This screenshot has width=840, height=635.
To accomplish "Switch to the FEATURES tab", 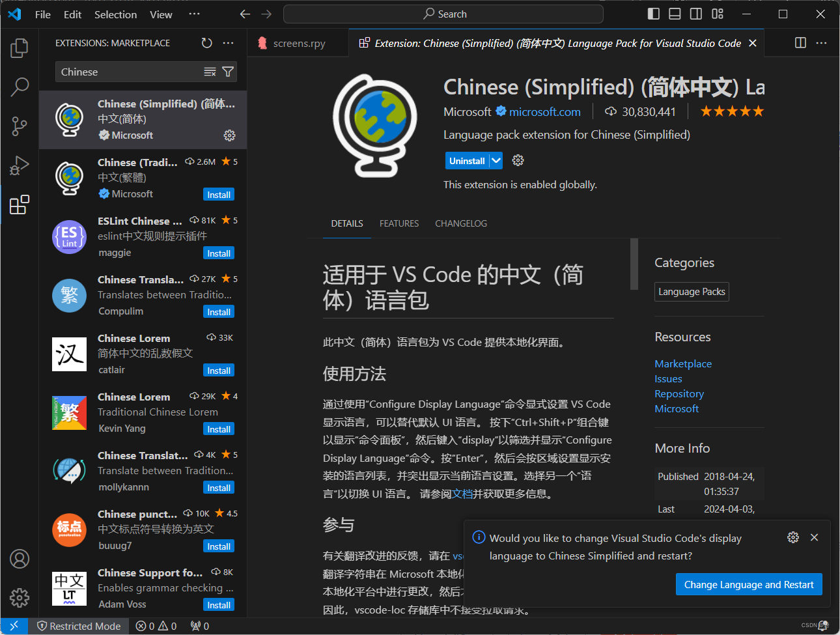I will 399,223.
